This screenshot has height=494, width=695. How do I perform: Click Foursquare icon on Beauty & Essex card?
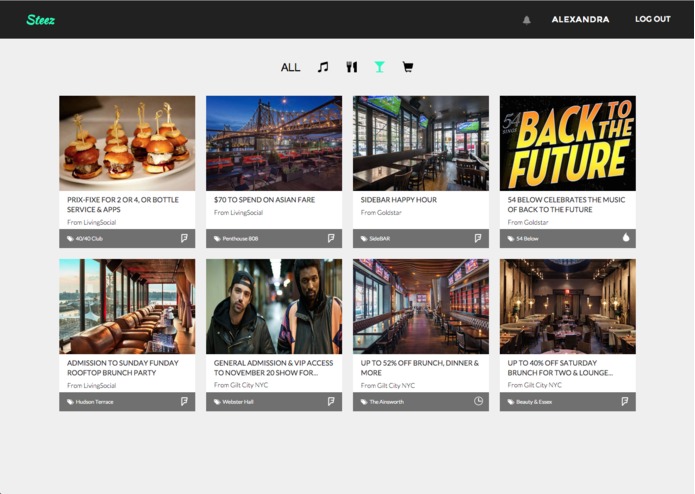pyautogui.click(x=625, y=401)
